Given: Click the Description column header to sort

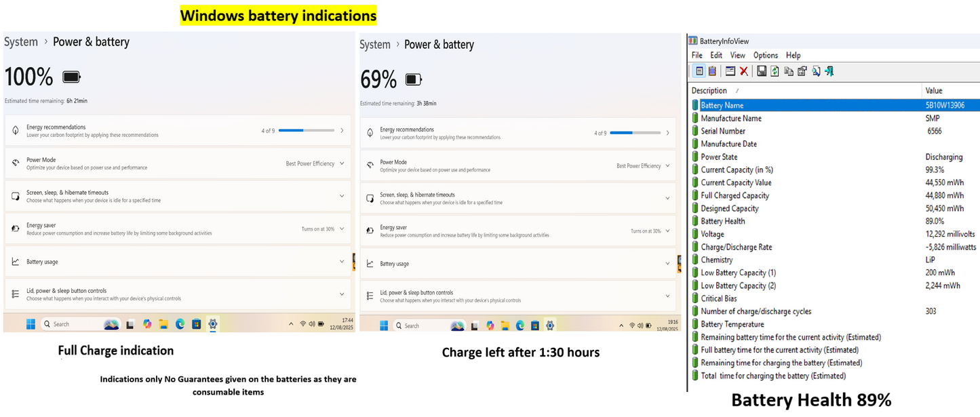Looking at the screenshot, I should [x=709, y=91].
